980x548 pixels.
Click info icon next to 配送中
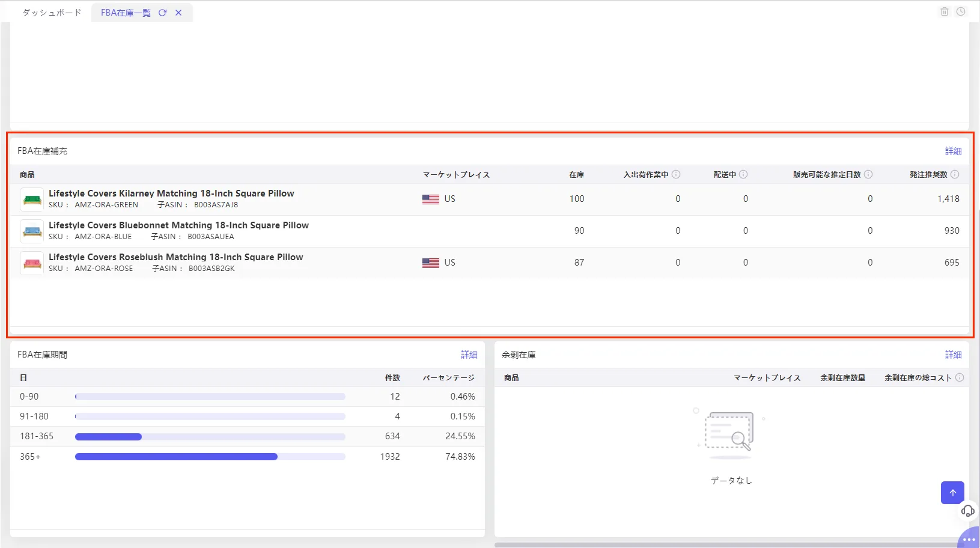[743, 174]
